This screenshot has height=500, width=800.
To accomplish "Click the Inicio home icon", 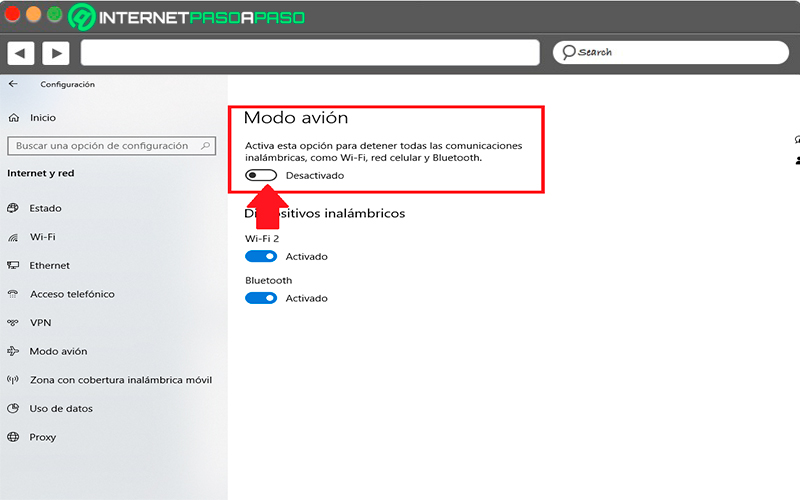I will pyautogui.click(x=14, y=118).
